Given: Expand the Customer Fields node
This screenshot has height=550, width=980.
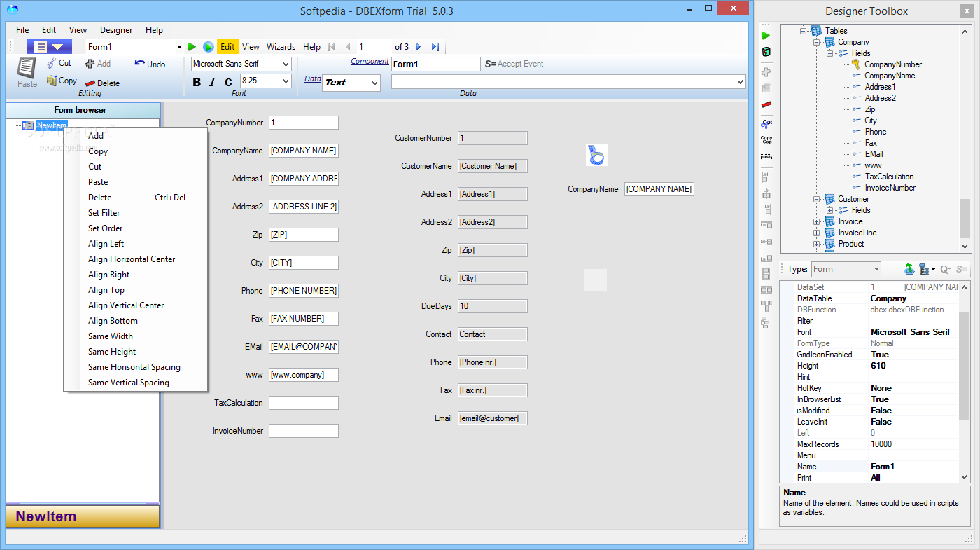Looking at the screenshot, I should (x=829, y=210).
